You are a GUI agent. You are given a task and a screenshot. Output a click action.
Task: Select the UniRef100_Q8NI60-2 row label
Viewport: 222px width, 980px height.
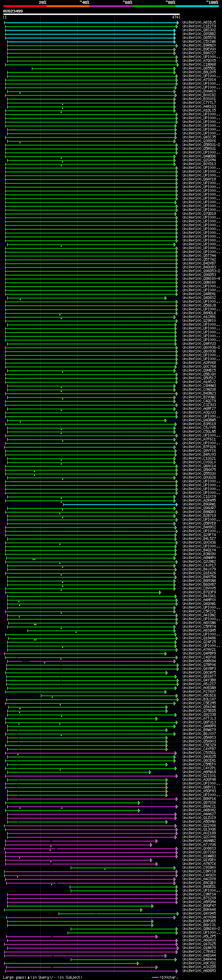(x=201, y=929)
